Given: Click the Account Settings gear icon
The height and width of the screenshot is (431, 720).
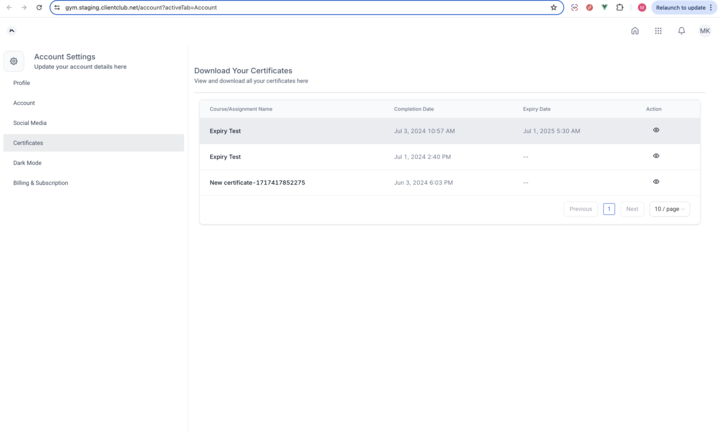Looking at the screenshot, I should 14,61.
